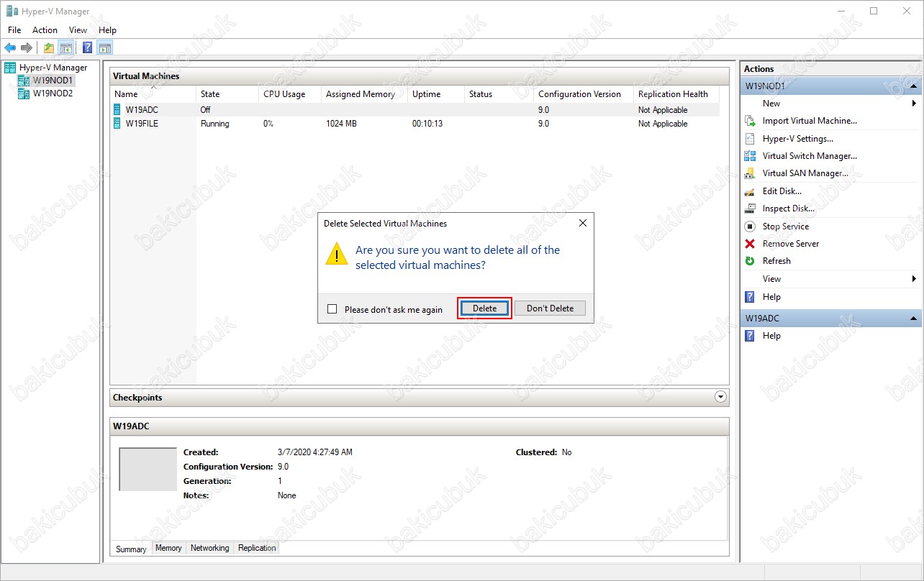Switch to the Networking tab
The height and width of the screenshot is (581, 924).
209,548
